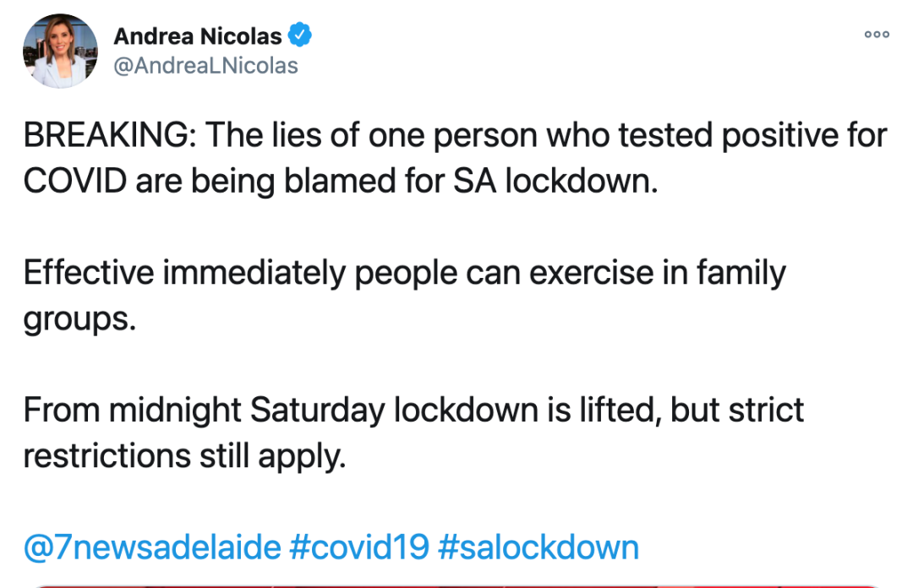Open the #salockdown hashtag
913x588 pixels.
[x=539, y=547]
